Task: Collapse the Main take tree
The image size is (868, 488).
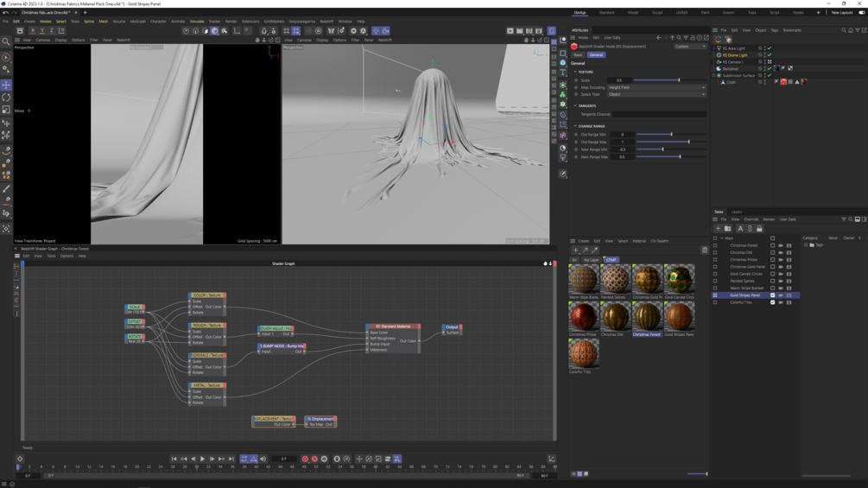Action: click(x=722, y=238)
